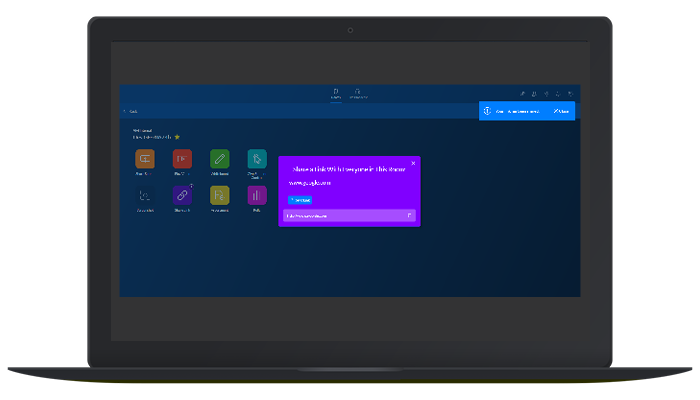
Task: Close the purple share link dialog
Action: 413,163
